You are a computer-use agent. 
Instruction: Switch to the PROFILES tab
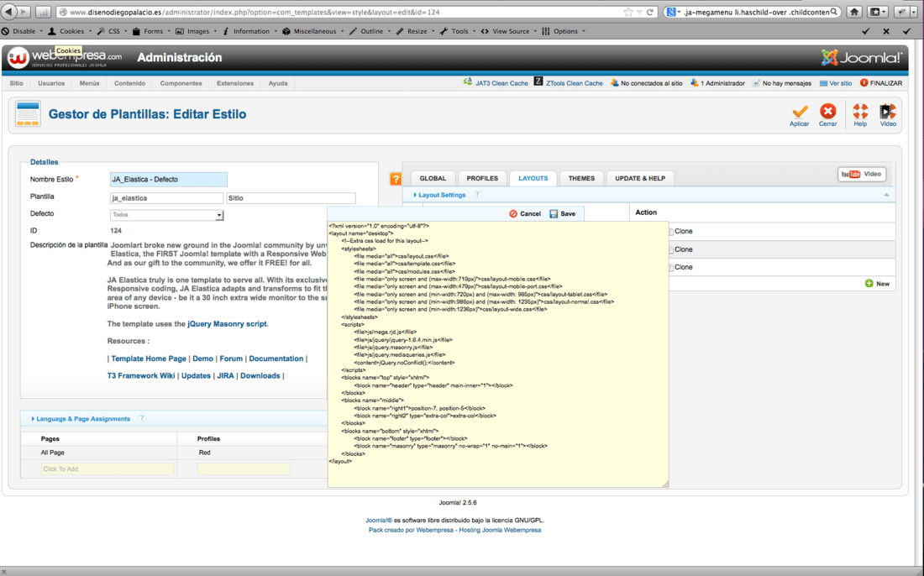point(482,179)
